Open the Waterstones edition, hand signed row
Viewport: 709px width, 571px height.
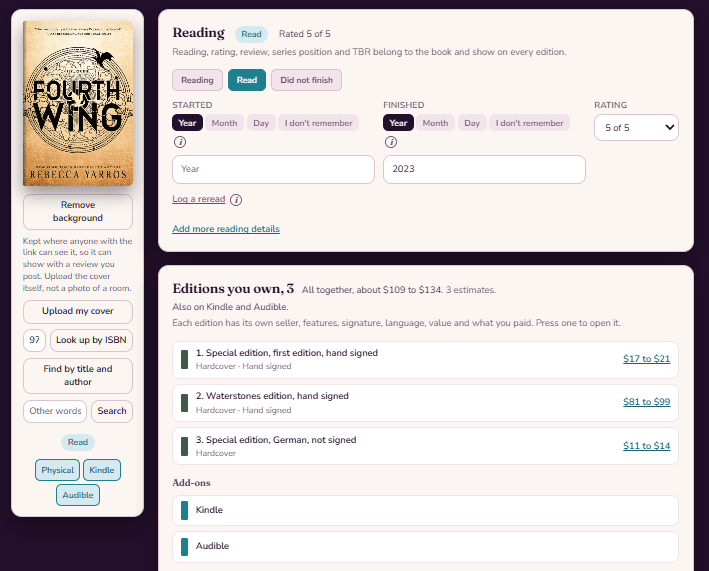425,403
